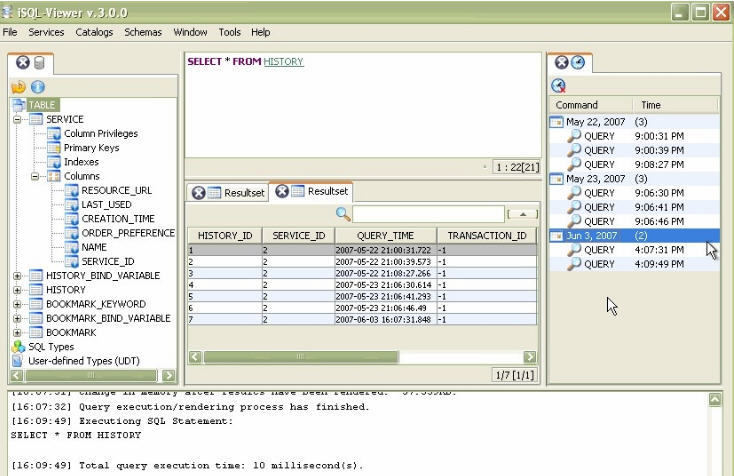
Task: Click the clock history icon in right tab
Action: [578, 62]
